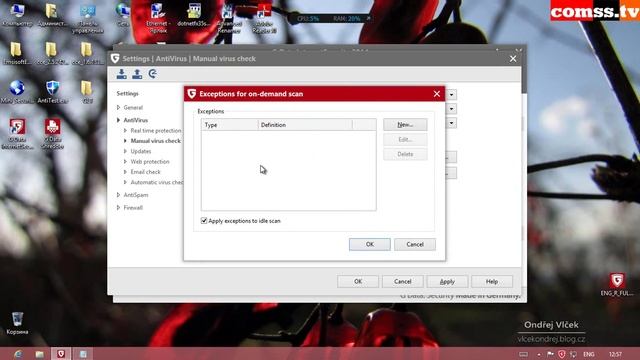Collapse the AntiVirus tree node arrow

(118, 120)
